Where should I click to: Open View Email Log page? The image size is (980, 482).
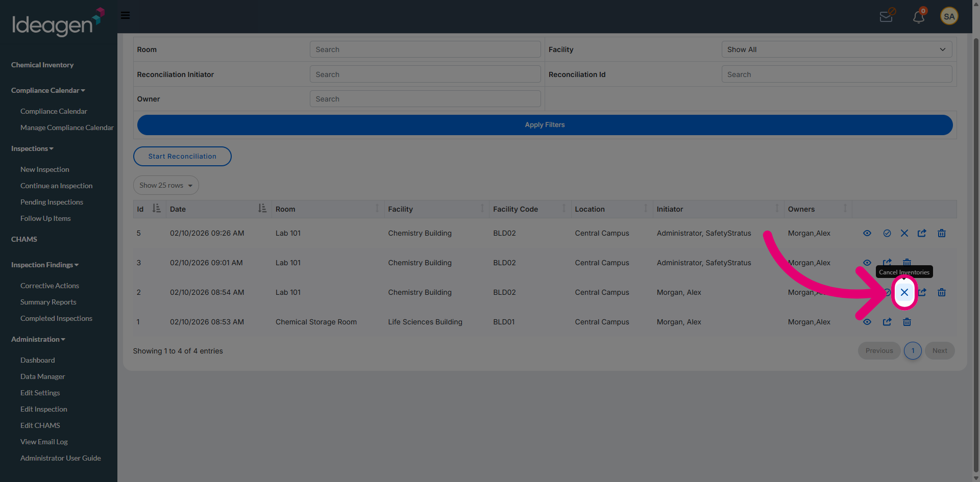pos(44,442)
